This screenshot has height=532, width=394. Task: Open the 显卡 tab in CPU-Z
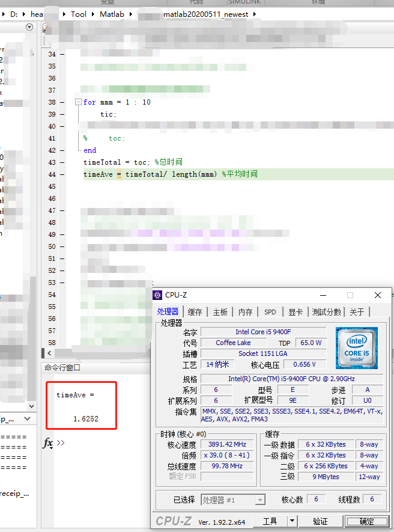pos(295,312)
